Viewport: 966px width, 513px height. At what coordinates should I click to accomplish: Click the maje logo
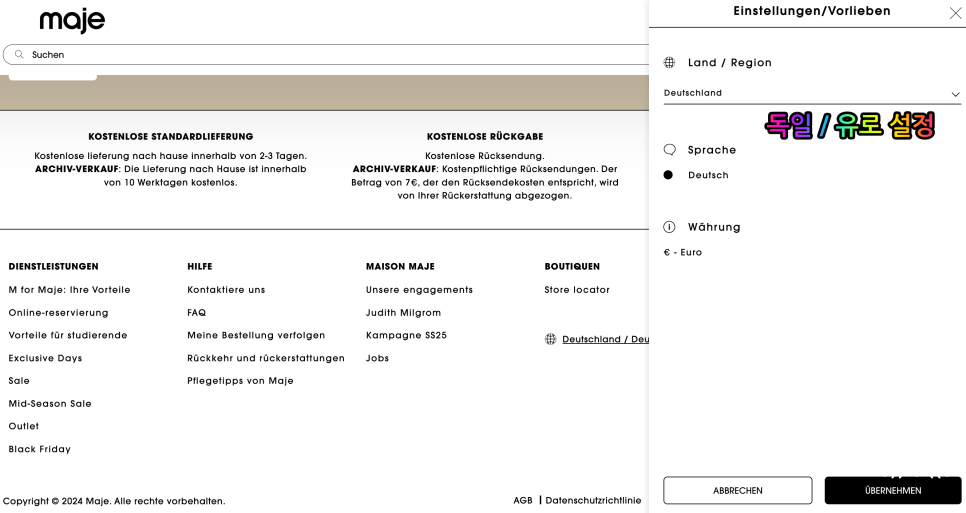click(72, 21)
